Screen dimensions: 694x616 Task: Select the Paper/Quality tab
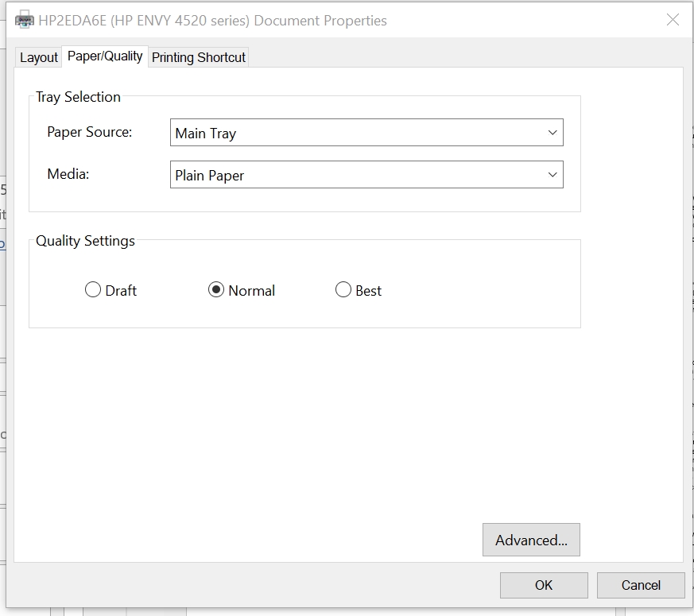105,56
